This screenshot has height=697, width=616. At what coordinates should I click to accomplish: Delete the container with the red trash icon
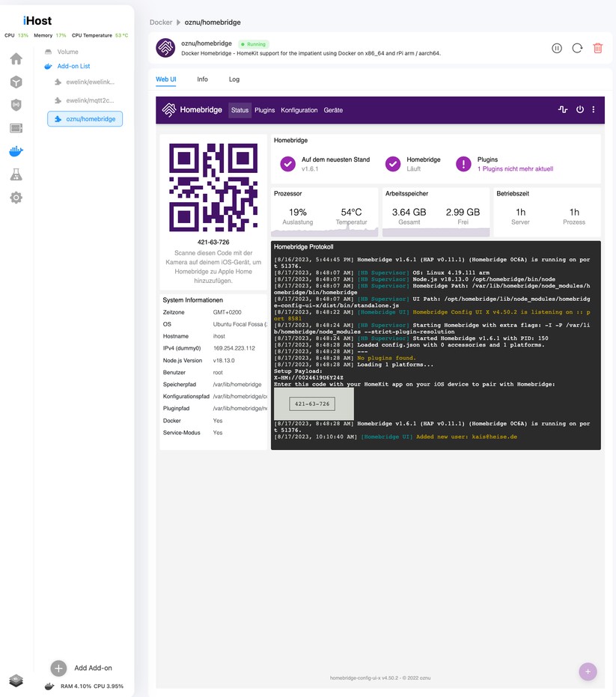point(597,48)
